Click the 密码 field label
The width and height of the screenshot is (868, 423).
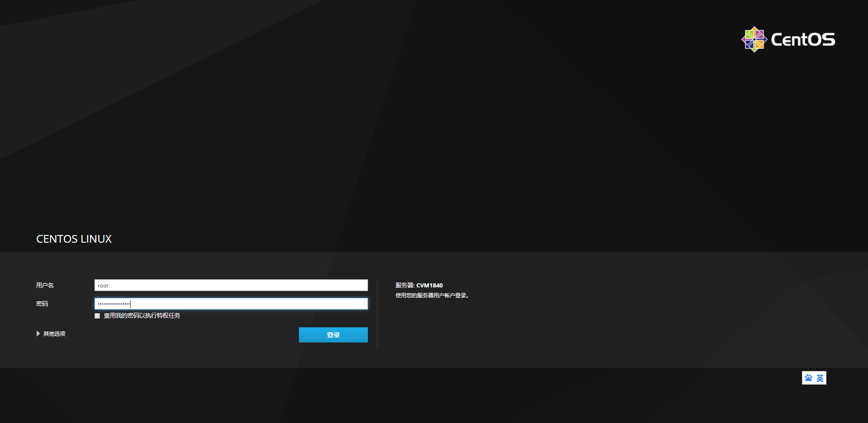(x=42, y=304)
